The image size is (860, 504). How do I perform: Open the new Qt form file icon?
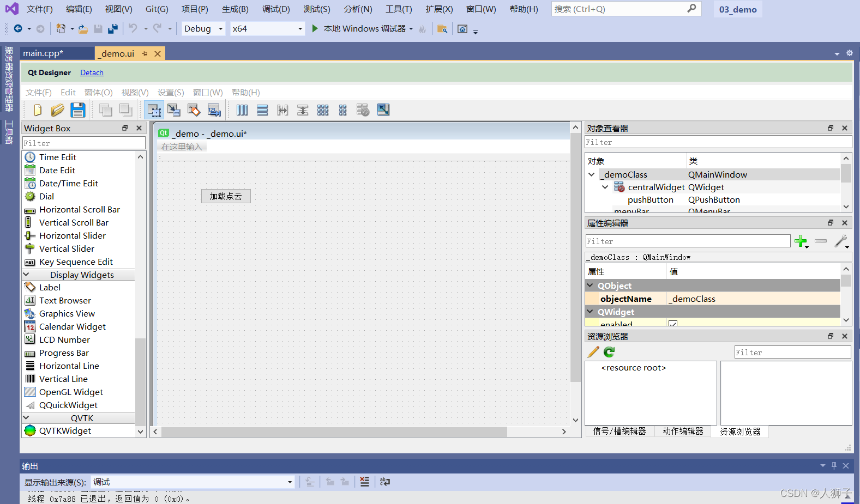[37, 111]
